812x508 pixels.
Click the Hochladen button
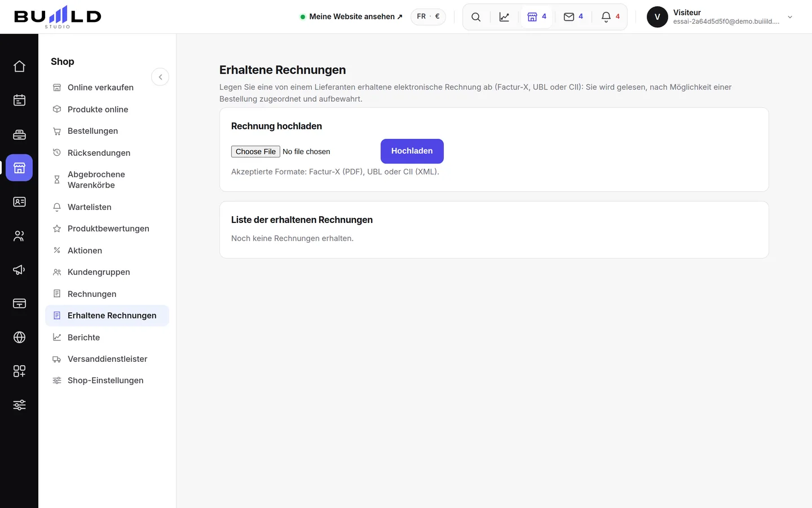point(412,151)
